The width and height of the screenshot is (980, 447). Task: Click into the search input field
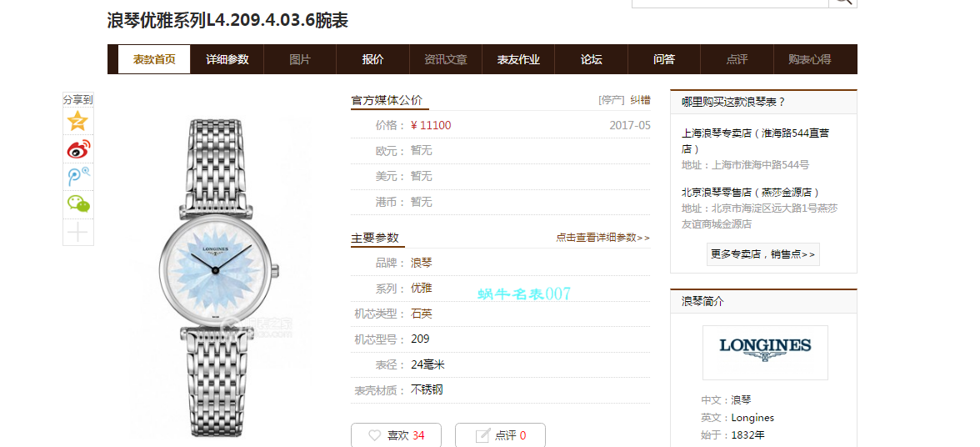[x=729, y=2]
